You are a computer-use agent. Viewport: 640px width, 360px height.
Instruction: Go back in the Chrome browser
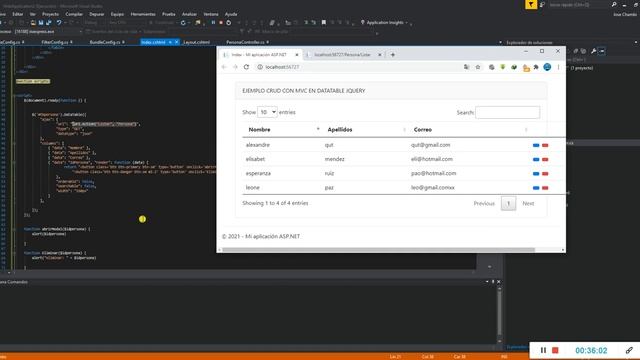(x=224, y=67)
